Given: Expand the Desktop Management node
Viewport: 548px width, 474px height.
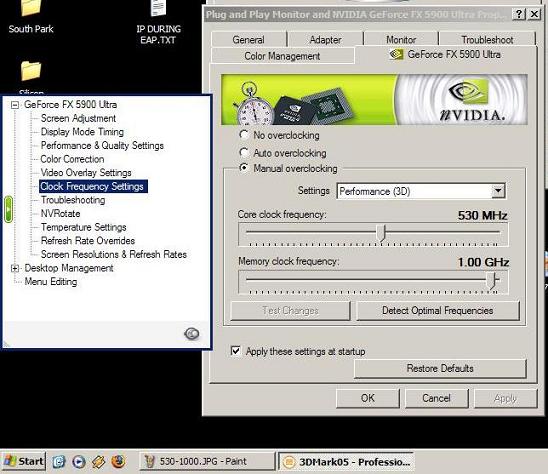Looking at the screenshot, I should tap(15, 268).
